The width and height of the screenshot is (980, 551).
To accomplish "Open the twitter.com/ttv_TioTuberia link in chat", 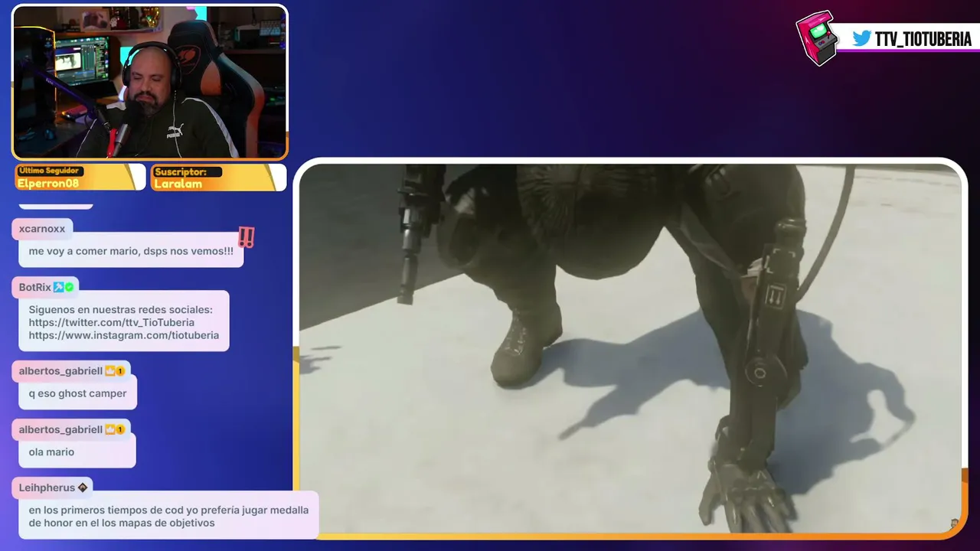I will [x=112, y=322].
